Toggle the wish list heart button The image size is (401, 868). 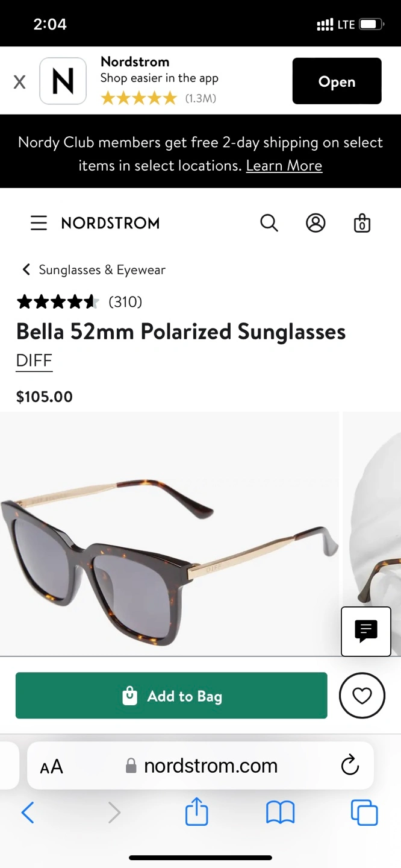coord(362,696)
